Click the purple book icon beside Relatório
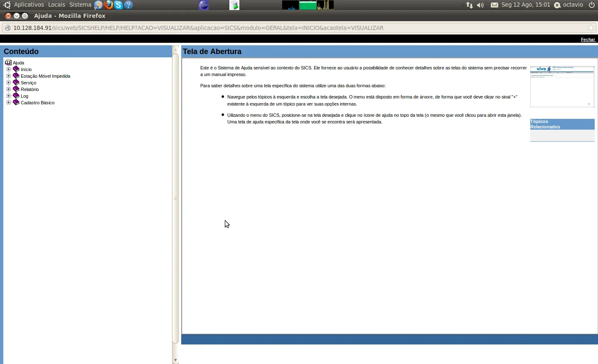 coord(16,89)
